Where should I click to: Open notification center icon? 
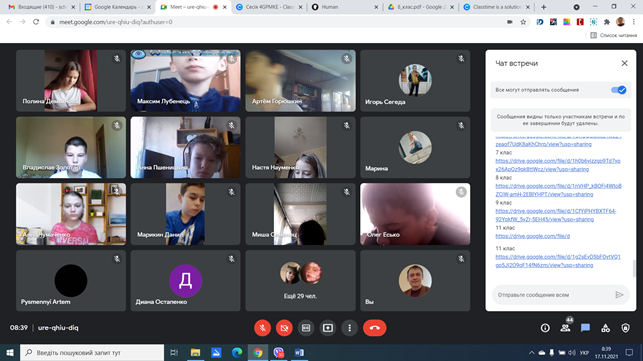tap(629, 353)
